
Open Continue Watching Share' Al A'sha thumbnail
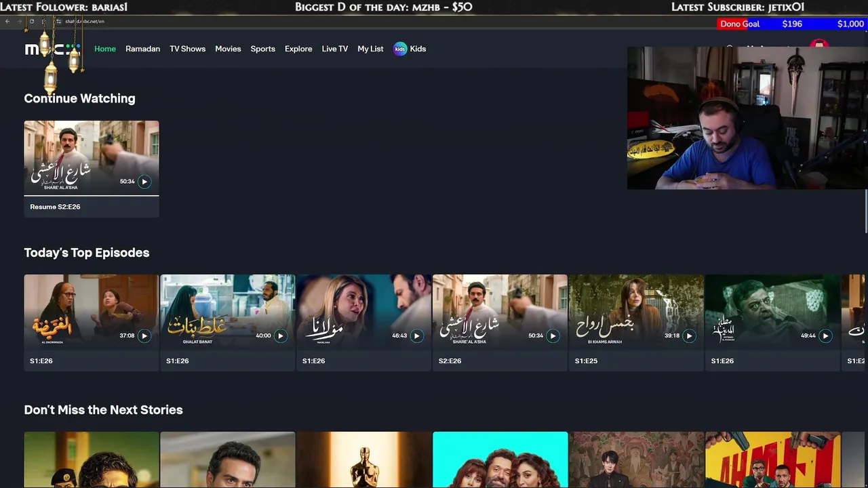(92, 158)
